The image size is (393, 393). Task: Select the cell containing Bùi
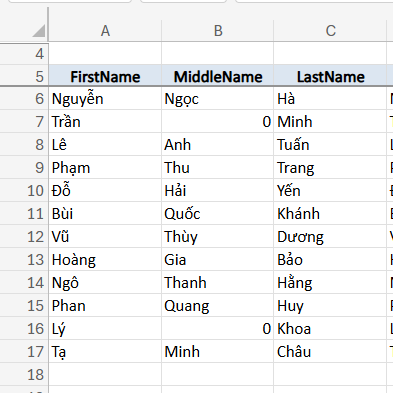point(105,214)
